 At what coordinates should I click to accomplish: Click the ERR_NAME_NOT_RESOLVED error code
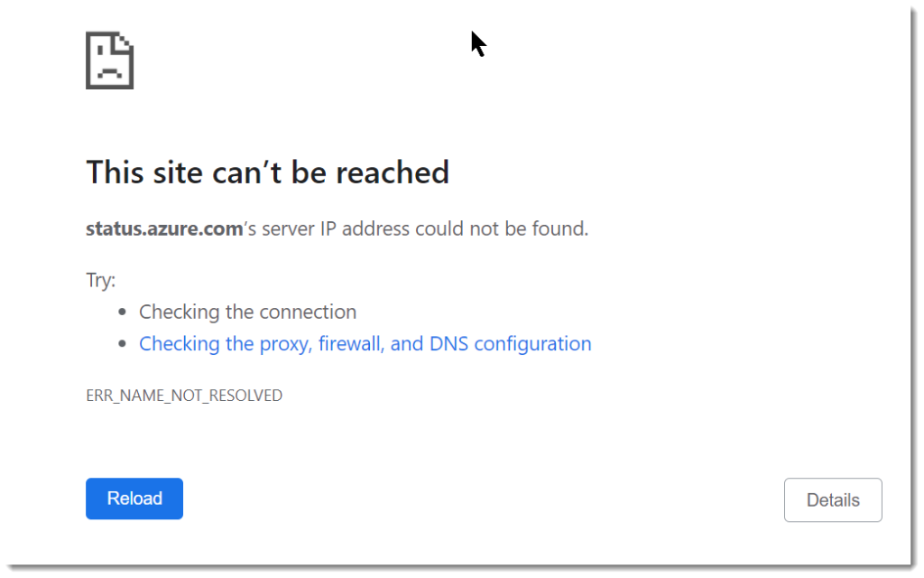tap(183, 395)
